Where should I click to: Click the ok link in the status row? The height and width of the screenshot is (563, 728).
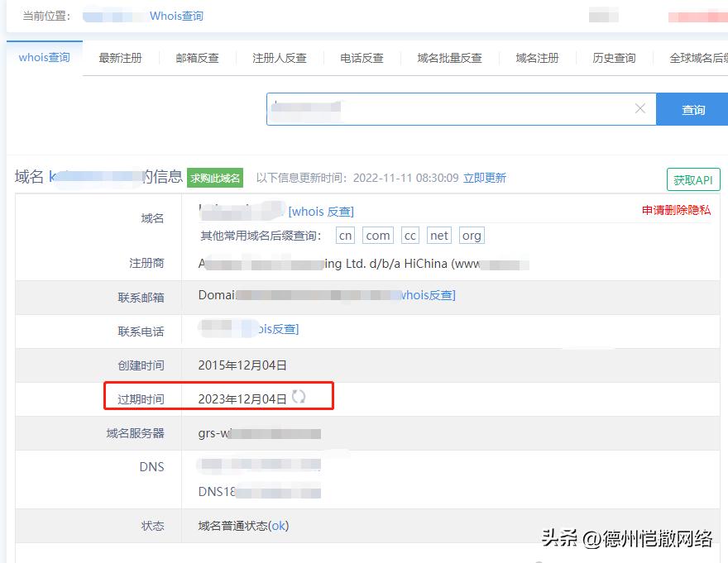click(277, 526)
